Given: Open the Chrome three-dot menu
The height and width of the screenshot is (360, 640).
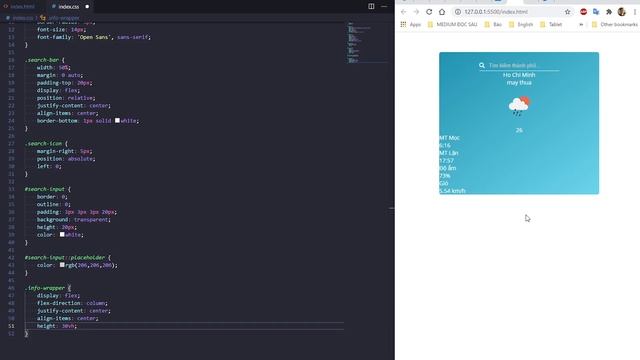Looking at the screenshot, I should (635, 12).
